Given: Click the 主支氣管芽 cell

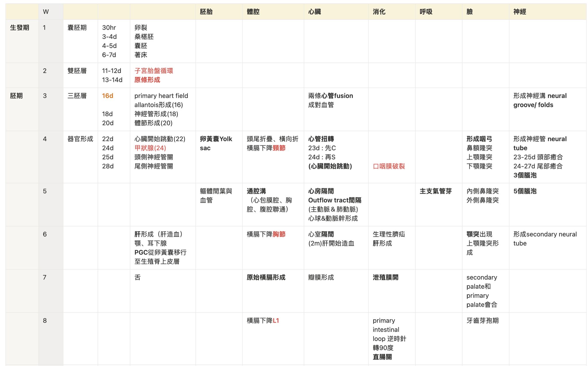Looking at the screenshot, I should 436,191.
